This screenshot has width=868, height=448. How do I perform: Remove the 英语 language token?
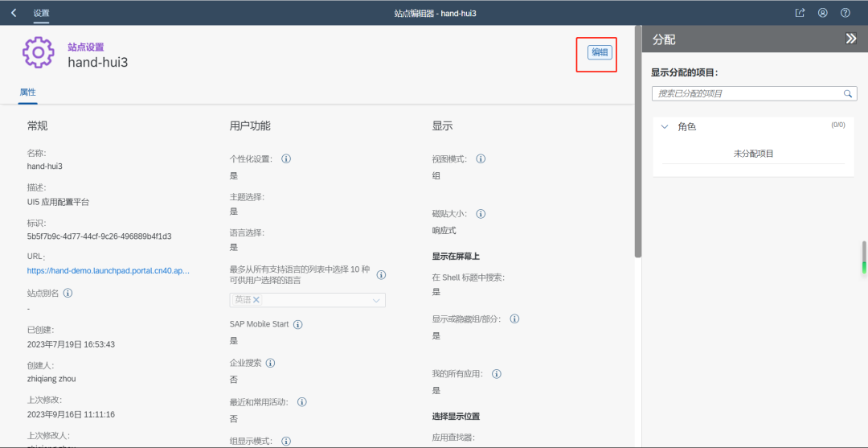tap(256, 299)
